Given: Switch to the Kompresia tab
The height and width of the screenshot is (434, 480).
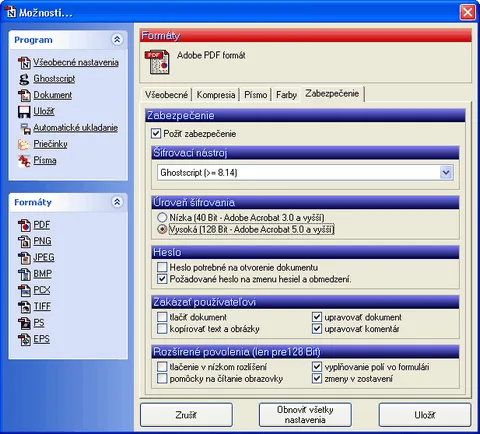Looking at the screenshot, I should click(x=216, y=95).
